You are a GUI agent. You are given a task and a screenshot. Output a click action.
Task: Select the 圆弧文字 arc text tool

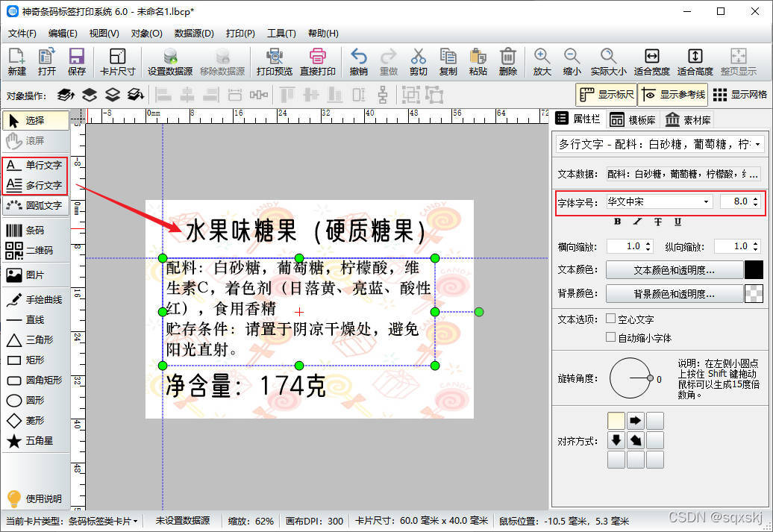[x=34, y=205]
